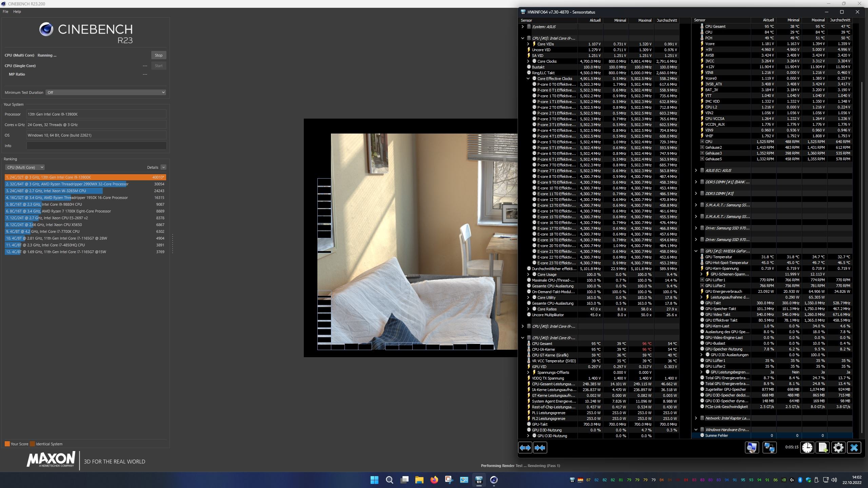
Task: Launch Firefox from taskbar
Action: [x=434, y=480]
